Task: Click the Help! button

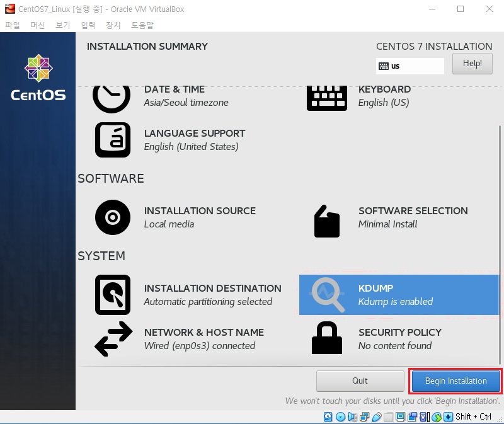Action: pos(472,64)
